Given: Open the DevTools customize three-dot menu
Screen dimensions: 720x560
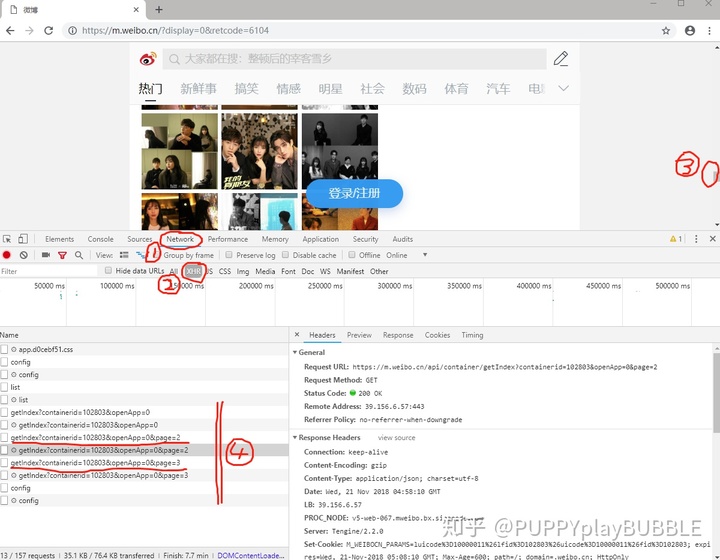Looking at the screenshot, I should tap(696, 239).
